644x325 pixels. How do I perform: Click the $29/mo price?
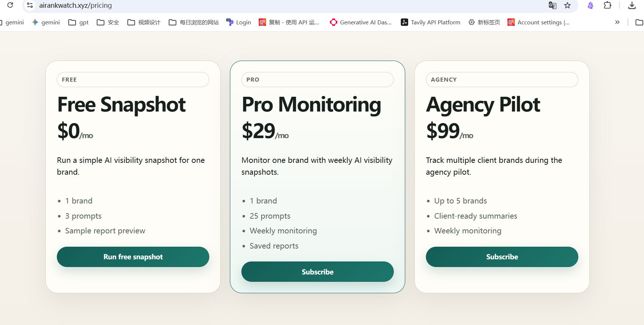(265, 131)
